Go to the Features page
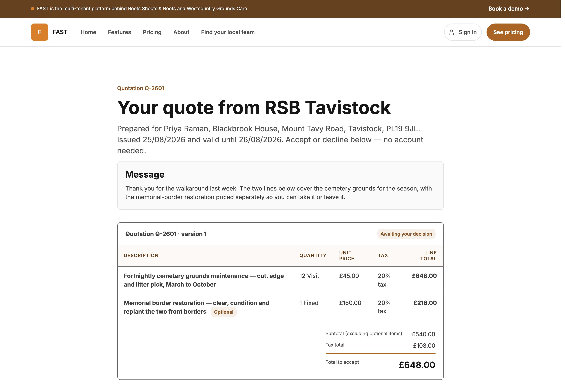This screenshot has height=392, width=565. click(x=119, y=32)
